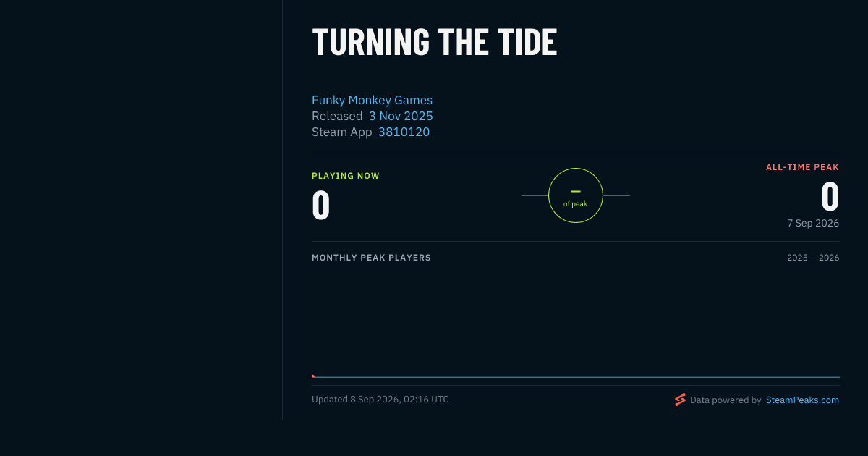The image size is (868, 456).
Task: Click the monthly peak chart baseline
Action: [576, 377]
